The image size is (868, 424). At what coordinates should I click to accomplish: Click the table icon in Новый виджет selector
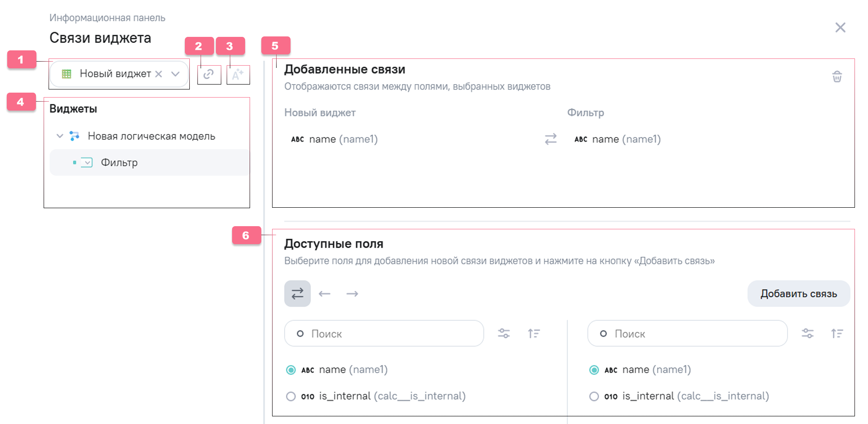coord(67,74)
